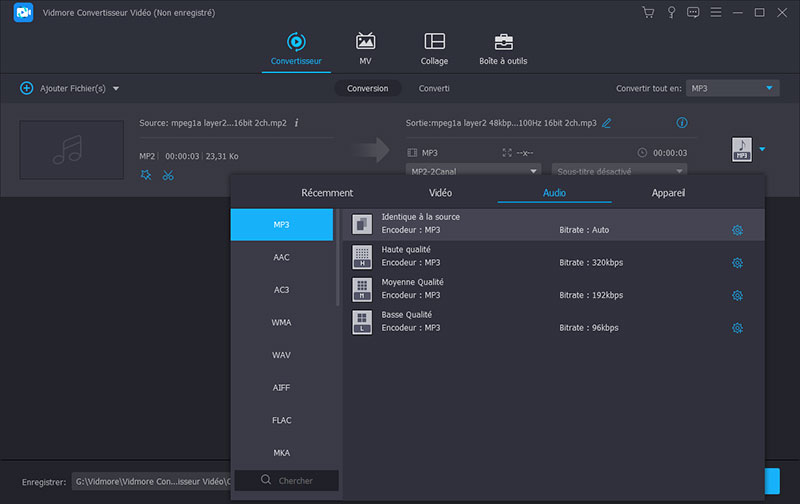Show the Converti list

pos(434,88)
